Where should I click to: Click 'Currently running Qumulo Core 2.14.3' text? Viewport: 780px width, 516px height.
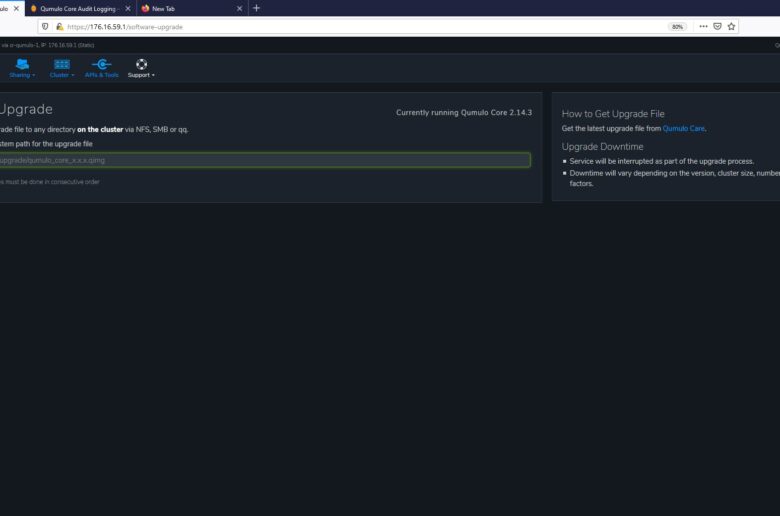tap(464, 112)
